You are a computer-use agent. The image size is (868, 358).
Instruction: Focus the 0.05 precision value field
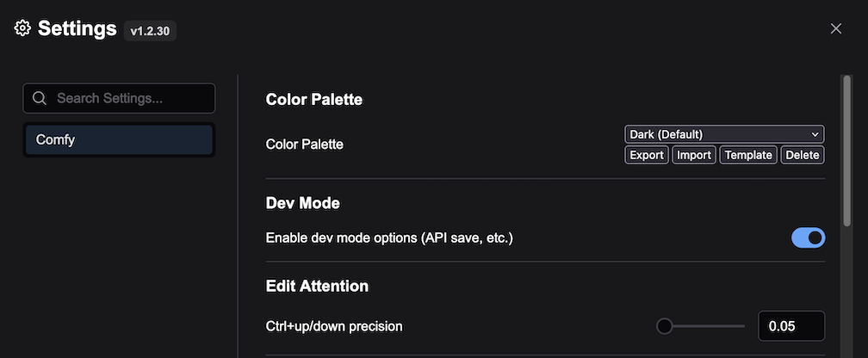coord(791,326)
